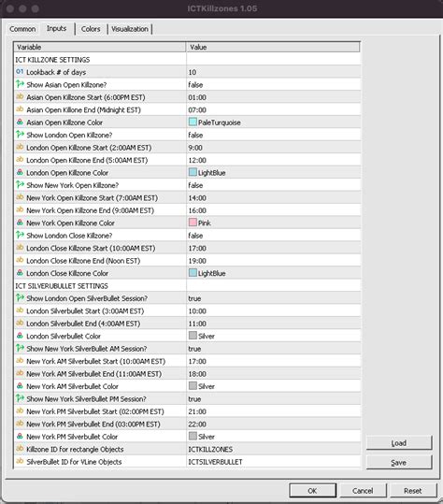This screenshot has width=443, height=504.
Task: Click the string icon beside Asian Open Killzone Start
Action: tap(20, 96)
